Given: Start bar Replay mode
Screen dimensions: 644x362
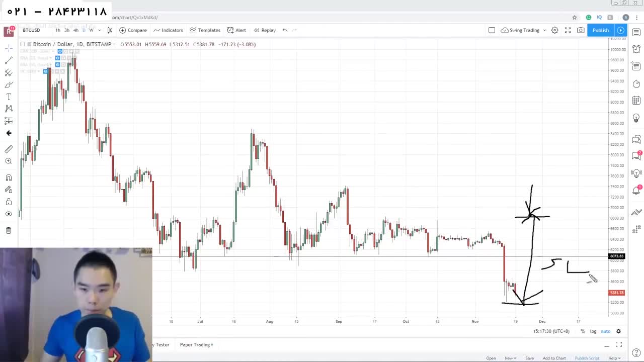Looking at the screenshot, I should point(265,30).
